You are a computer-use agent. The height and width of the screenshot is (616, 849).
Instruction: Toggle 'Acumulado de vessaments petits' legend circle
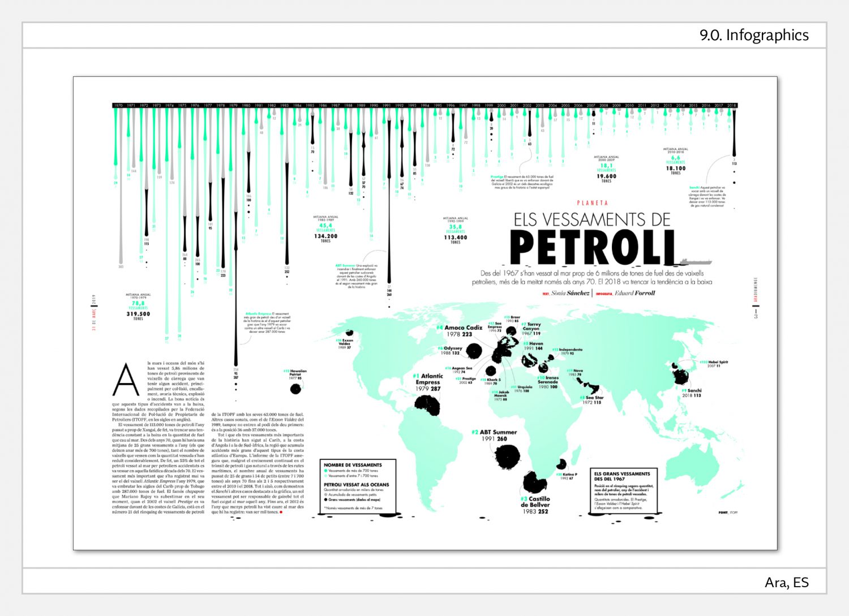pos(325,494)
